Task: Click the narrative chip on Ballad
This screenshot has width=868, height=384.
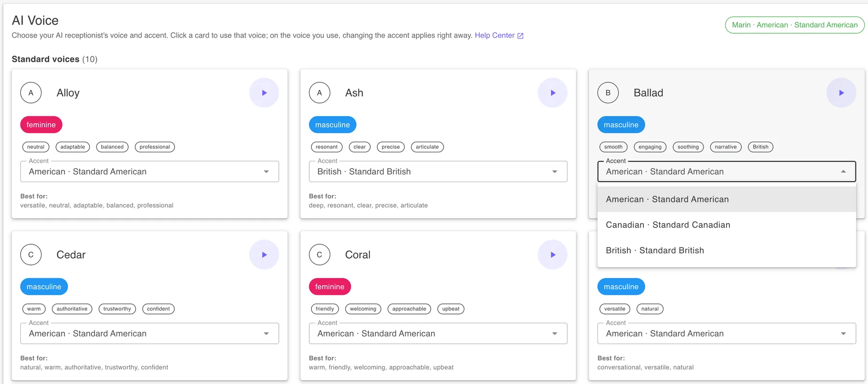Action: click(x=726, y=147)
